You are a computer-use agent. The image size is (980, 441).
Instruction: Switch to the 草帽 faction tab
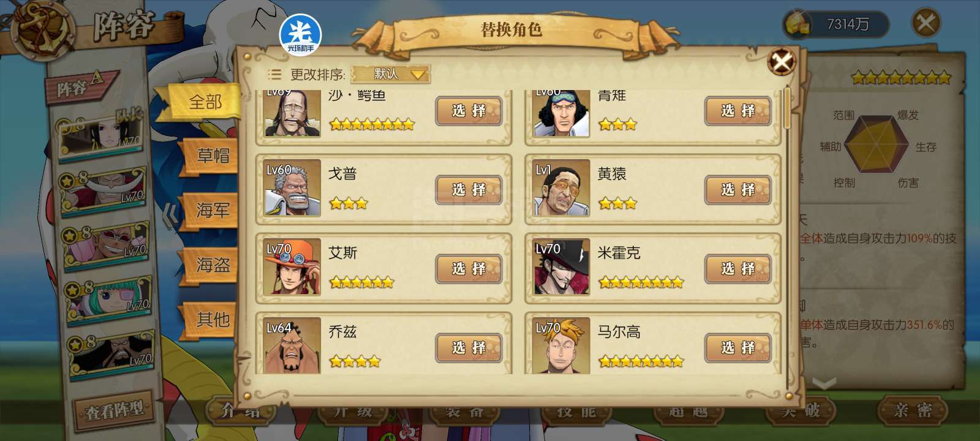[x=212, y=156]
